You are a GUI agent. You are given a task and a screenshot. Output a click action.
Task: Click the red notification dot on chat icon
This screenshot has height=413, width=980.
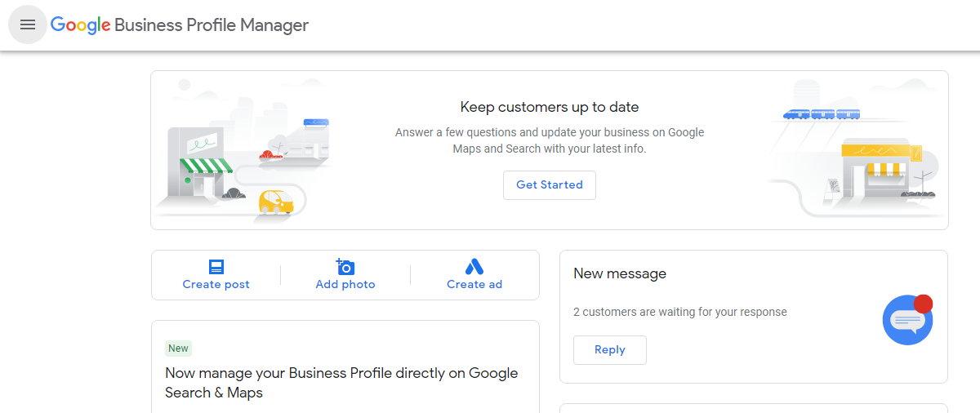pyautogui.click(x=923, y=304)
